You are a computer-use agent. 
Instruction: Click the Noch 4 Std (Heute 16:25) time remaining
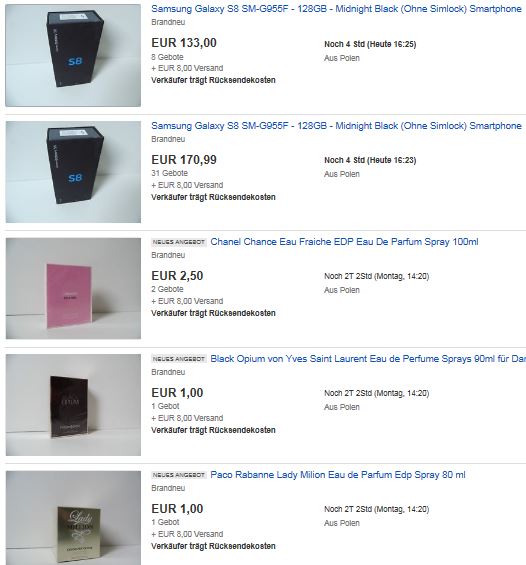pyautogui.click(x=370, y=44)
